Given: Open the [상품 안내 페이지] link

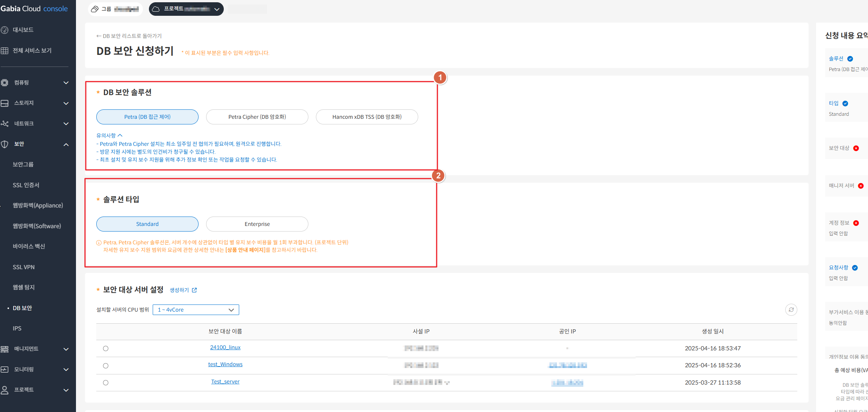Looking at the screenshot, I should click(x=246, y=250).
